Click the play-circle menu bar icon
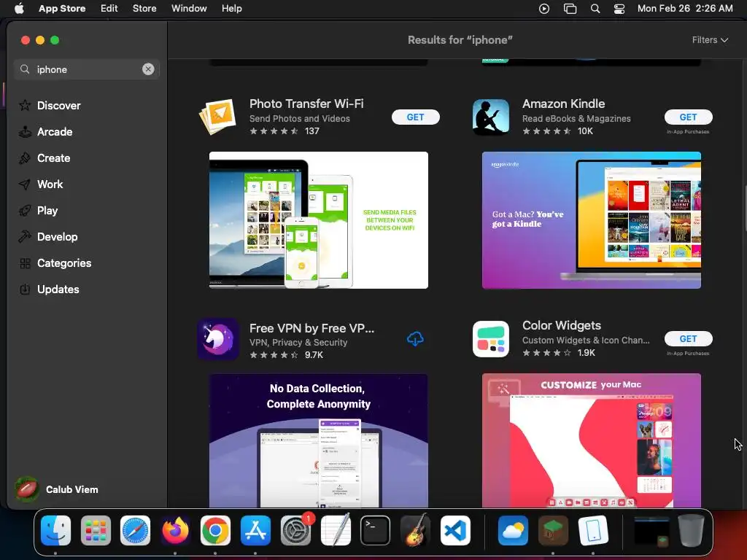 coord(544,9)
